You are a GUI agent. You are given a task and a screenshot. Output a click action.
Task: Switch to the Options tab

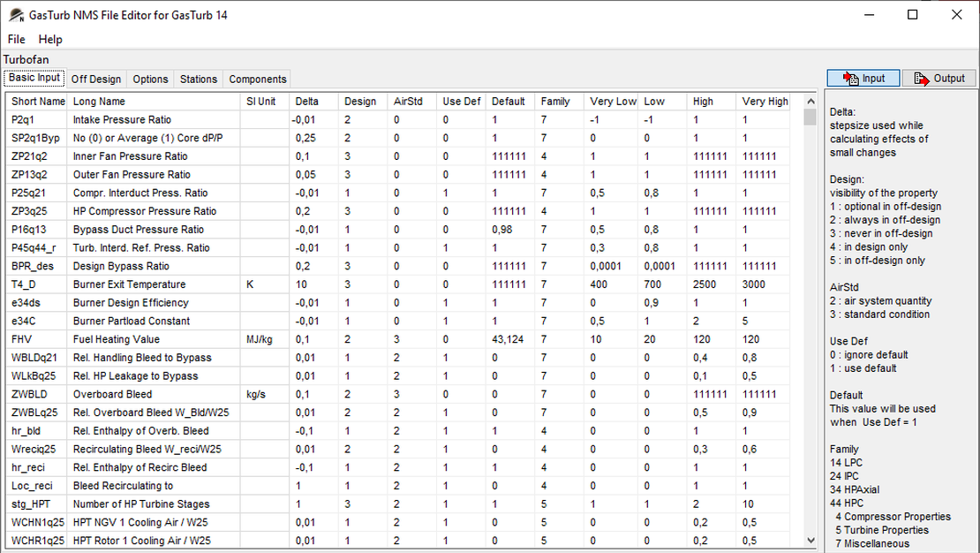pos(150,79)
